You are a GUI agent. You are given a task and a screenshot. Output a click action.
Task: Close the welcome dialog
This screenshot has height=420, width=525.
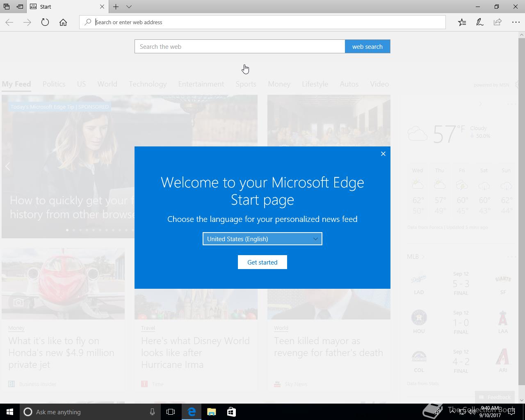(383, 154)
